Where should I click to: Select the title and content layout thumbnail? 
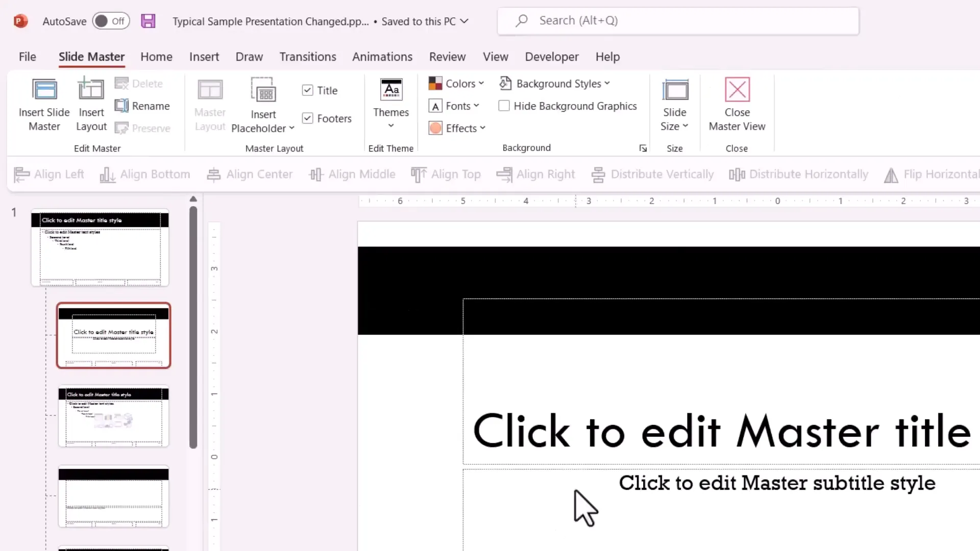coord(113,416)
